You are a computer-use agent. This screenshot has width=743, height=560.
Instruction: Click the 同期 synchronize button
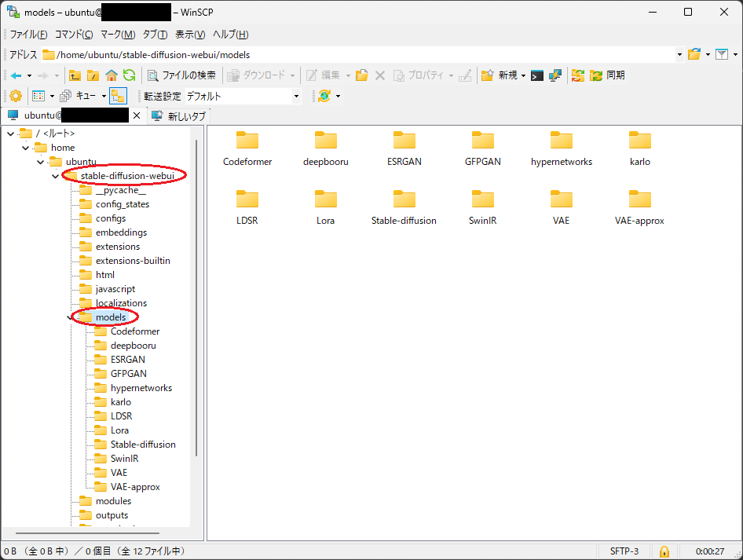point(607,75)
